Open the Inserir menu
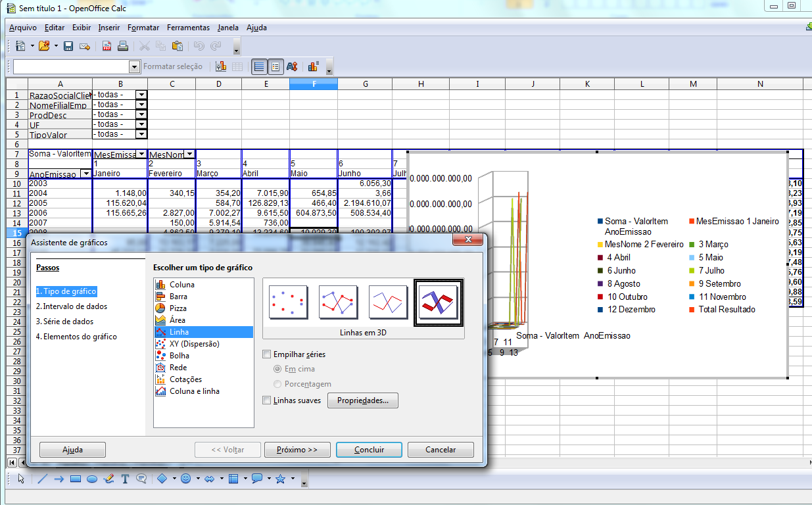812x505 pixels. (x=108, y=28)
